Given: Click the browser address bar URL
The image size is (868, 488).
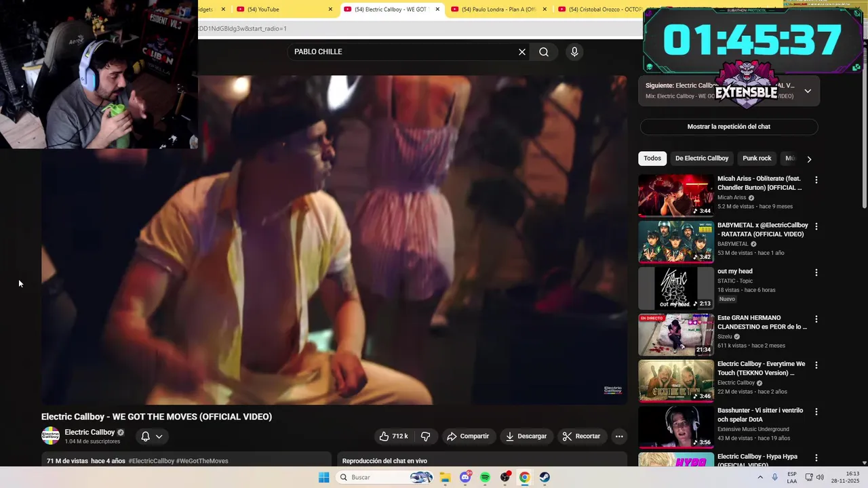Looking at the screenshot, I should (420, 28).
